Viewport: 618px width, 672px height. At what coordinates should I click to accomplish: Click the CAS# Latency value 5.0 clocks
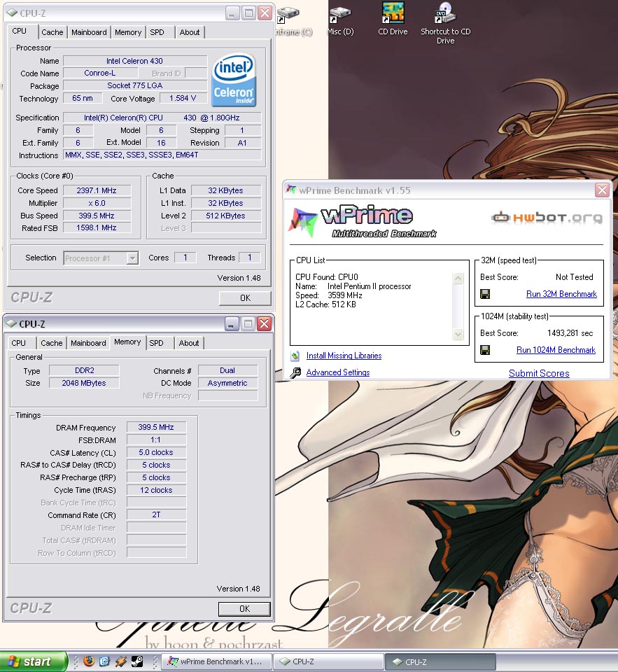156,453
